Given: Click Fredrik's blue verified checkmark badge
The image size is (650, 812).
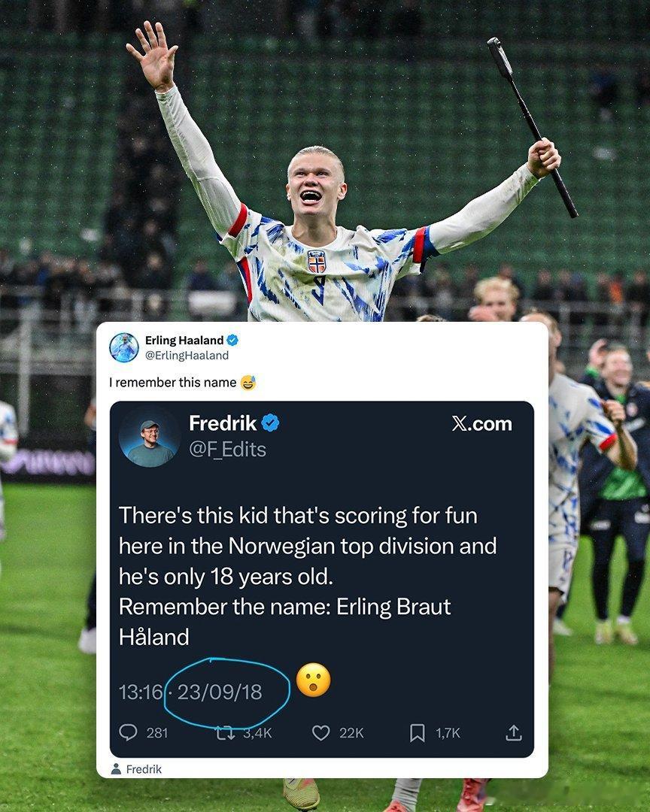Looking at the screenshot, I should tap(270, 423).
